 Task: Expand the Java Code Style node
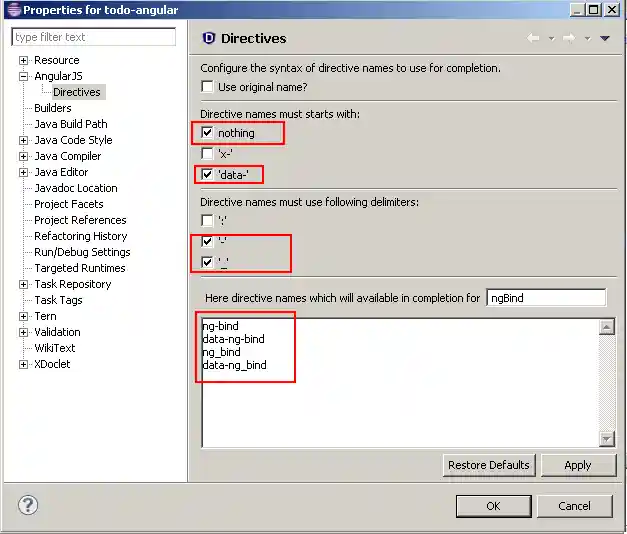[24, 140]
